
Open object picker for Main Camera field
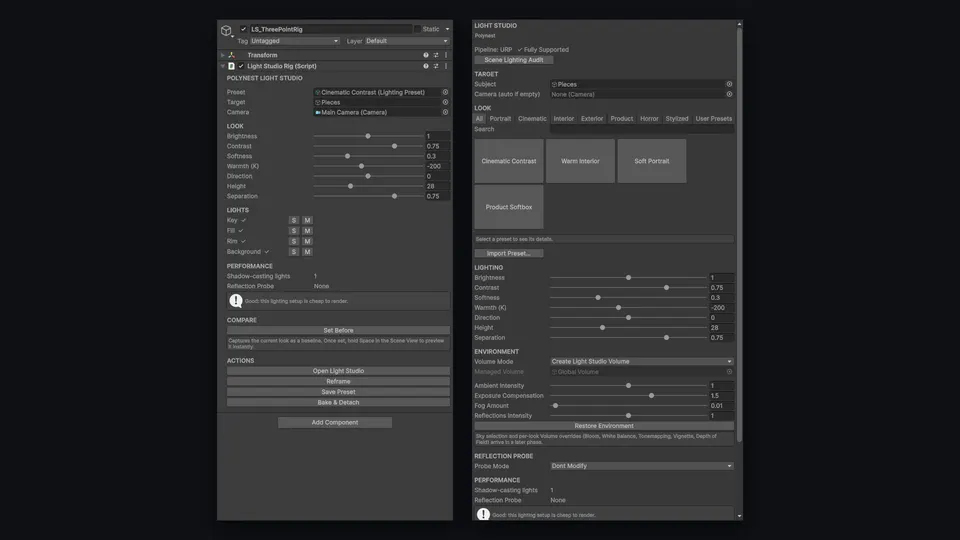tap(445, 112)
